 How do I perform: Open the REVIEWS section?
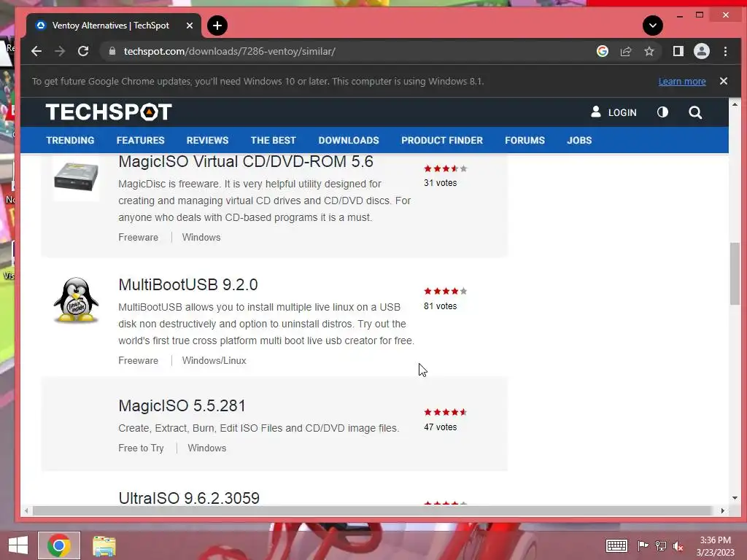click(x=208, y=141)
